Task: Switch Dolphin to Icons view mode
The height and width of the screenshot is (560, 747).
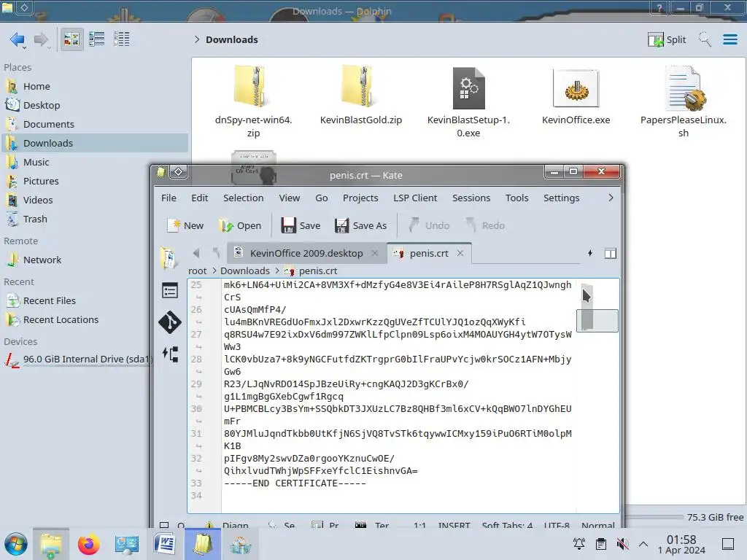Action: coord(71,39)
